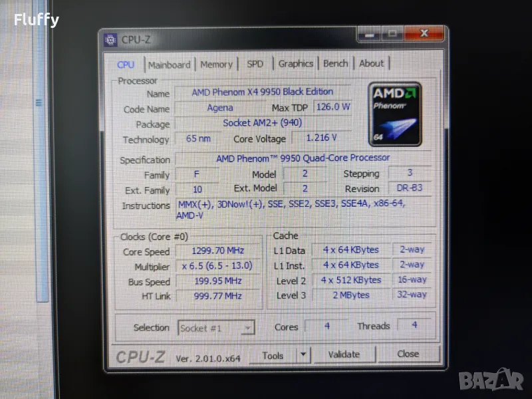Click the Code Name value Agena
The height and width of the screenshot is (399, 532).
(x=220, y=108)
